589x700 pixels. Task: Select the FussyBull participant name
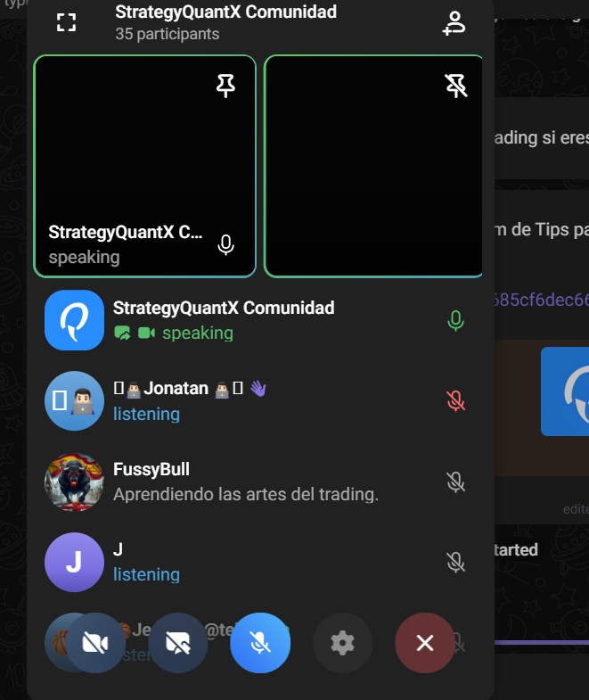[x=151, y=469]
